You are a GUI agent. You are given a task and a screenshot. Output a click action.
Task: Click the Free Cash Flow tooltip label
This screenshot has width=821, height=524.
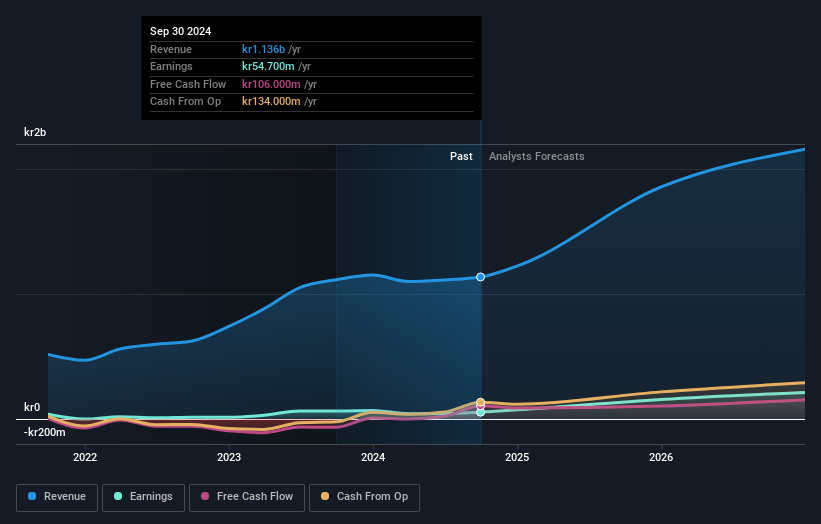(188, 84)
